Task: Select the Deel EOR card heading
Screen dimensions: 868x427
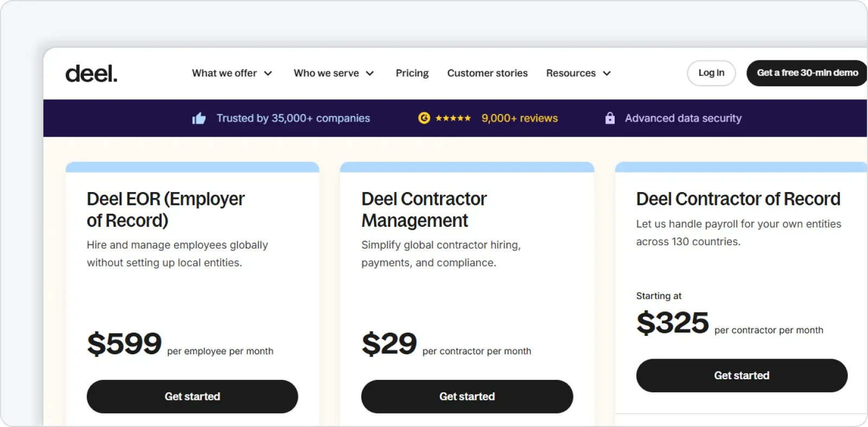Action: 165,209
